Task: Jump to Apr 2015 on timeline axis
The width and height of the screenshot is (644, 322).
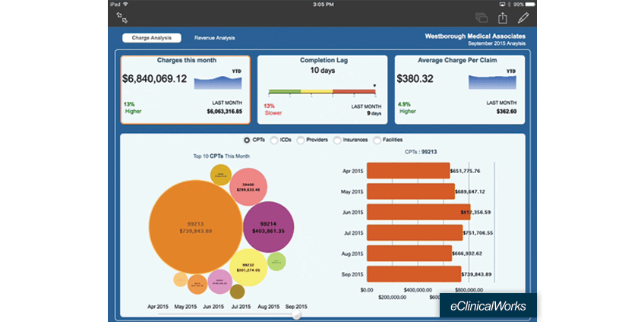Action: click(x=159, y=307)
